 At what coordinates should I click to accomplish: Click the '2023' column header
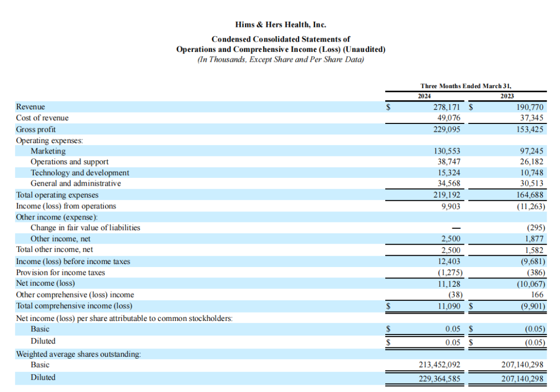click(507, 96)
